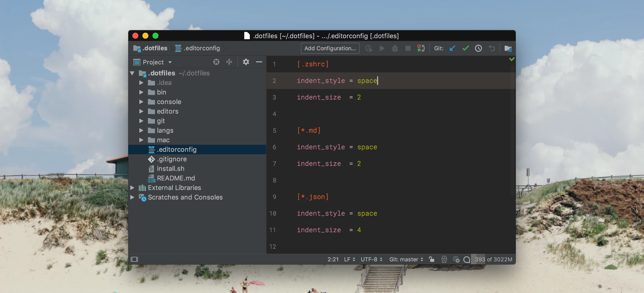Open Git history clock icon
Image resolution: width=644 pixels, height=293 pixels.
[478, 48]
